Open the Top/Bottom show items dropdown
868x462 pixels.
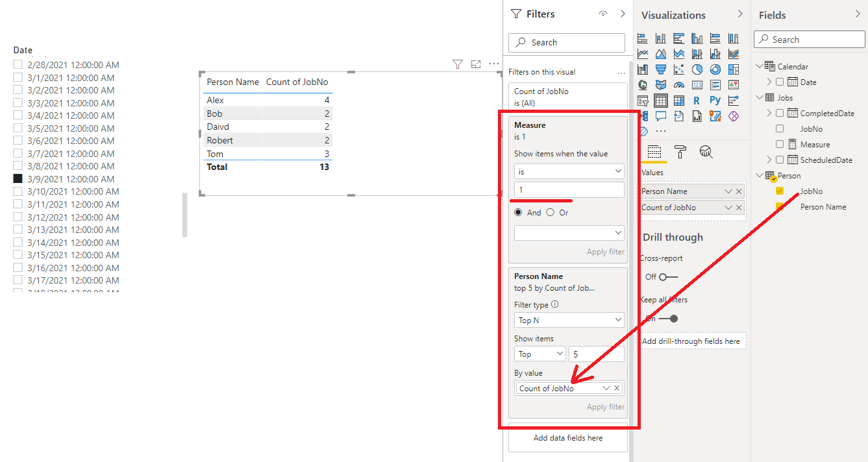point(540,354)
